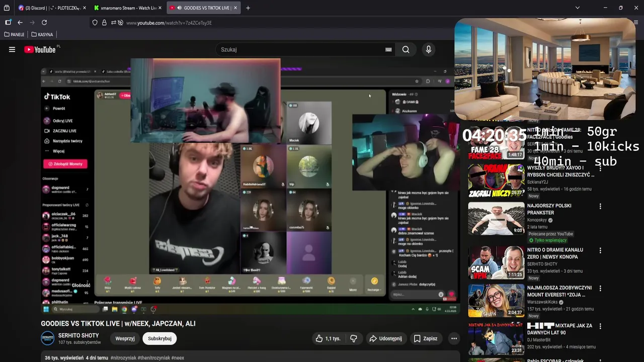Toggle the blocked autoplay permission icon
644x362 pixels.
121,23
